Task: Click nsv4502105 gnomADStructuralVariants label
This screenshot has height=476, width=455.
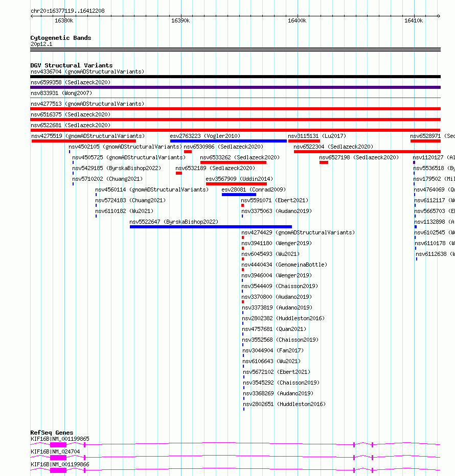Action: pyautogui.click(x=125, y=147)
